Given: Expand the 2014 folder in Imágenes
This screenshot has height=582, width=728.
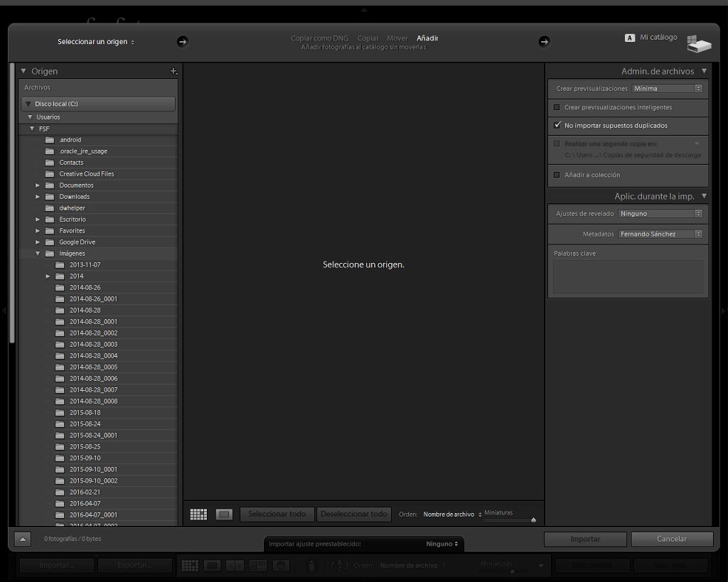Looking at the screenshot, I should (48, 276).
